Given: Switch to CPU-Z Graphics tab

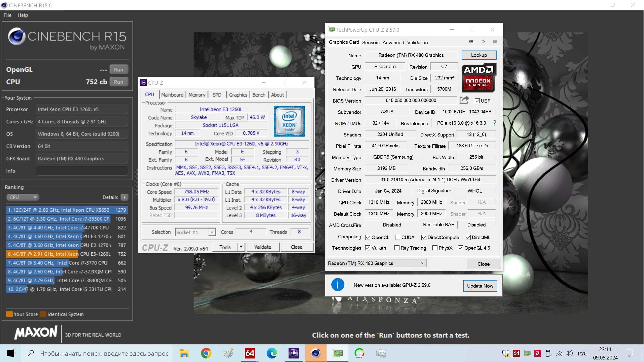Looking at the screenshot, I should [x=238, y=95].
